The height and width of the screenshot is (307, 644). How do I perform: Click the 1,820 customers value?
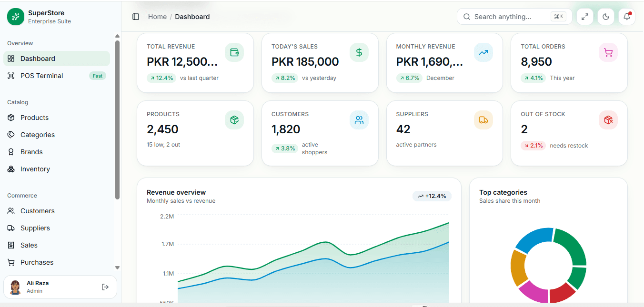(x=286, y=129)
